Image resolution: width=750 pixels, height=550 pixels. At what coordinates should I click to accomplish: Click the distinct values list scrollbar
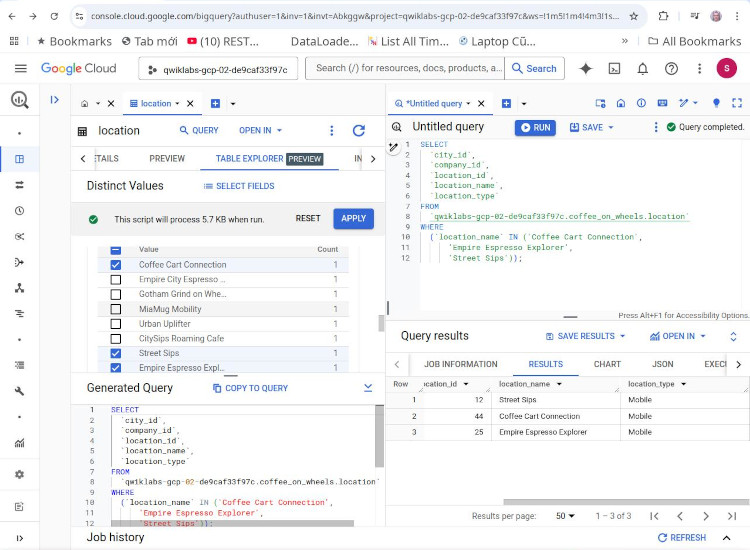(381, 323)
